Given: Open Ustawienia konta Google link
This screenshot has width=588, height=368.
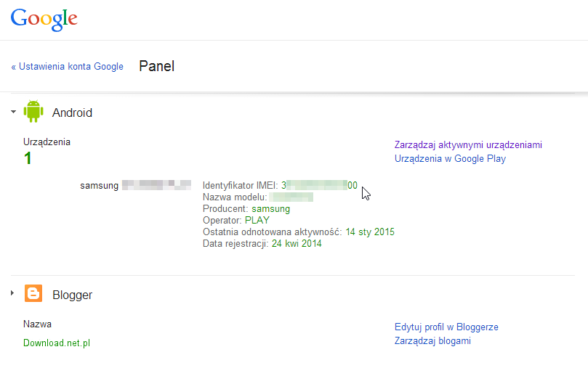Looking at the screenshot, I should 67,66.
